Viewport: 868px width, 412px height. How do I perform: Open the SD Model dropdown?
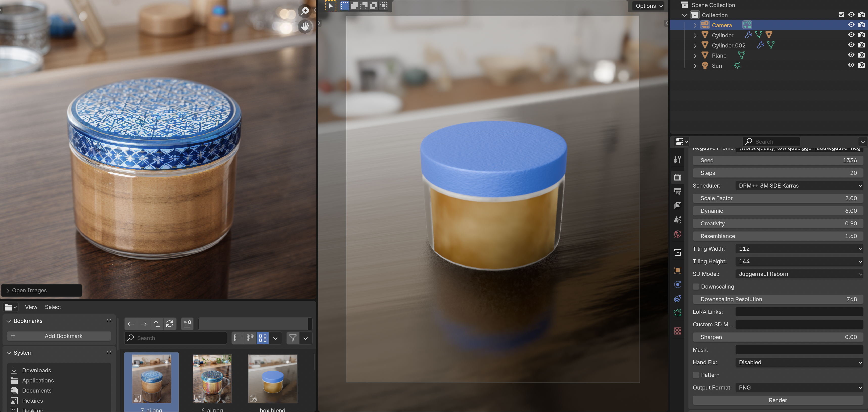coord(799,274)
